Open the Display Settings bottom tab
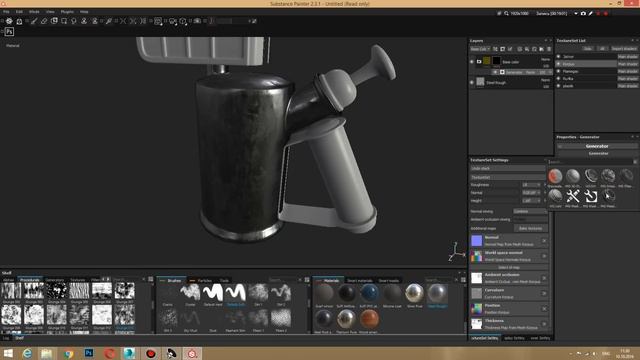This screenshot has width=640, height=360. 514,338
